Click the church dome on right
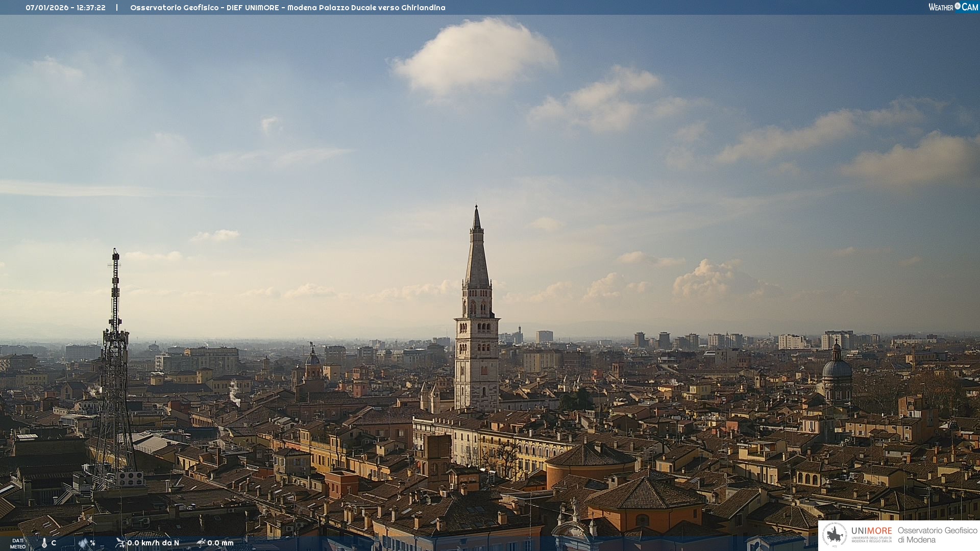This screenshot has width=980, height=551. click(837, 368)
